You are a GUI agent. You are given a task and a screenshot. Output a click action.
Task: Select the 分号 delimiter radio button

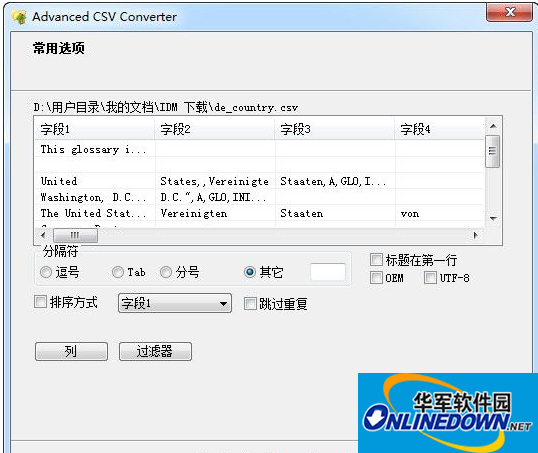click(x=166, y=272)
